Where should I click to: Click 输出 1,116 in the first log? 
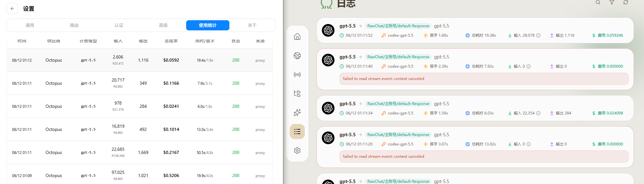coord(562,35)
